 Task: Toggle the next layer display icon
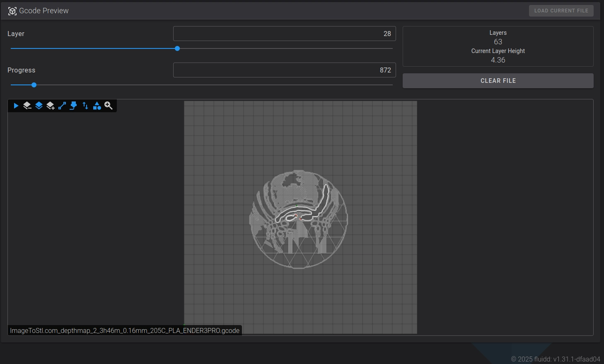point(51,106)
